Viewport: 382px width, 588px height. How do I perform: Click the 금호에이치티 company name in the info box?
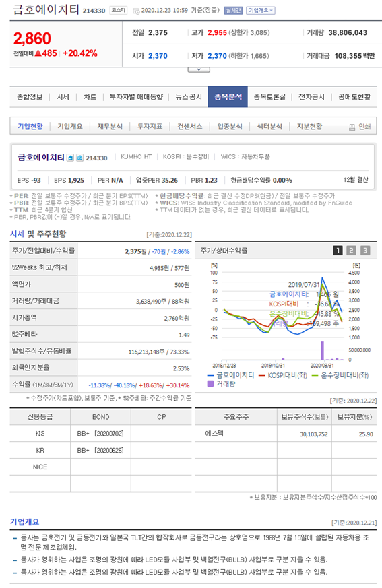click(41, 158)
